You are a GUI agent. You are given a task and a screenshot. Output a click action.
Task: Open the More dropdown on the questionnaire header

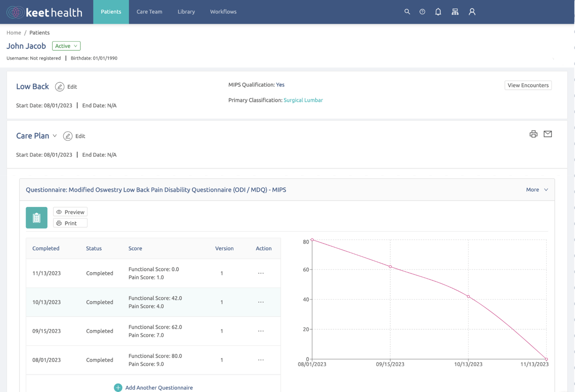[537, 190]
